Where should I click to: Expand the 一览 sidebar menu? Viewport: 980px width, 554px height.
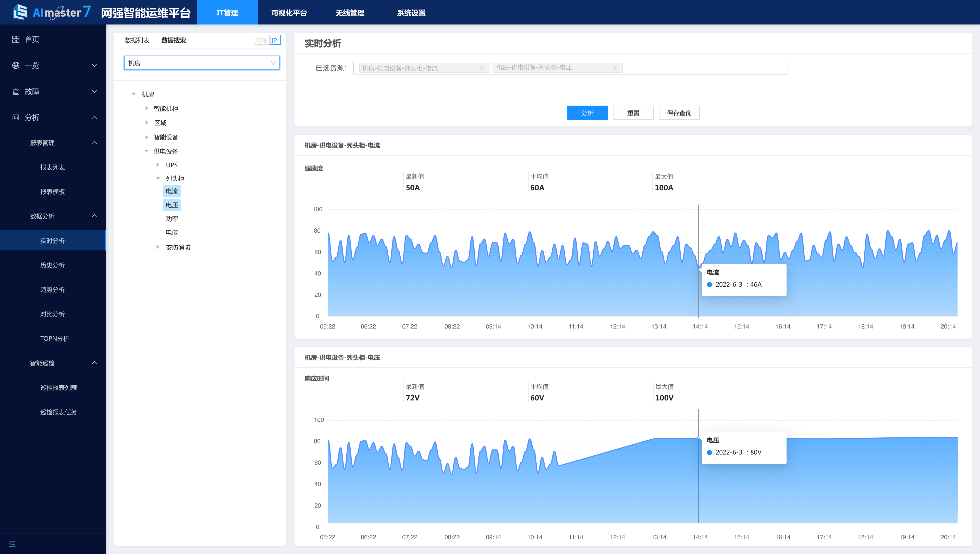pyautogui.click(x=94, y=66)
